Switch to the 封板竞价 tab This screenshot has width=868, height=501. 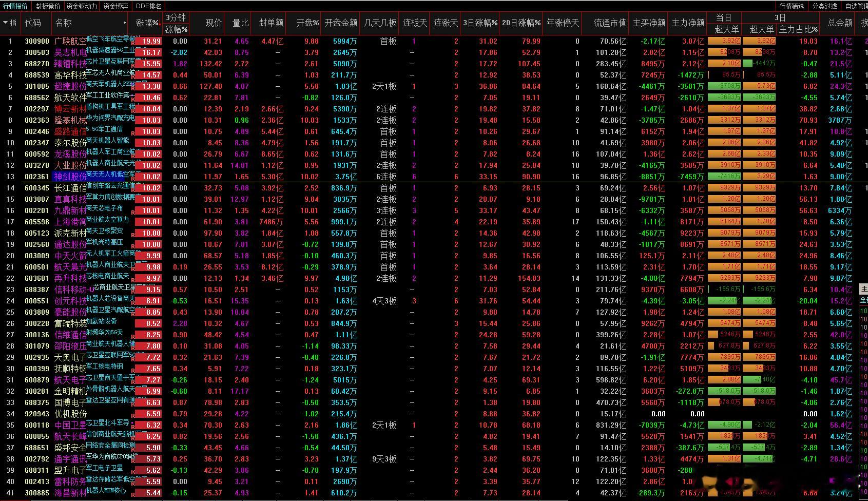(48, 6)
